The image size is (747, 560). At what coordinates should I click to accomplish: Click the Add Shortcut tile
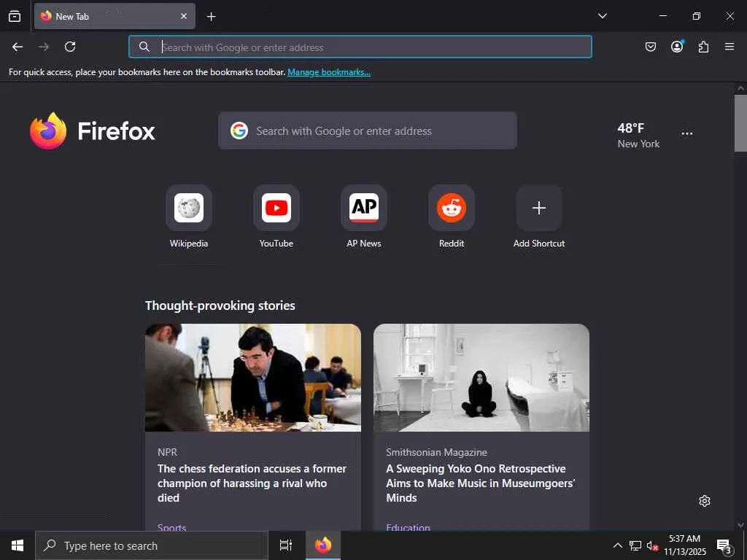[539, 217]
